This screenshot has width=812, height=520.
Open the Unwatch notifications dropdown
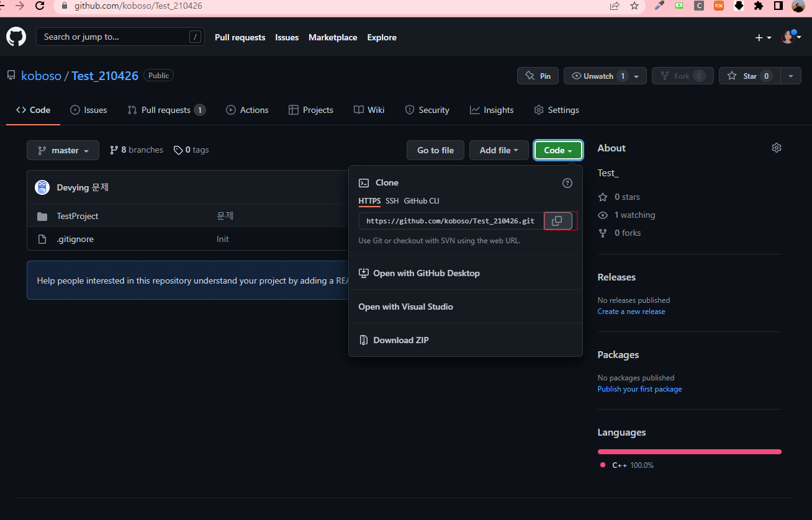[605, 76]
